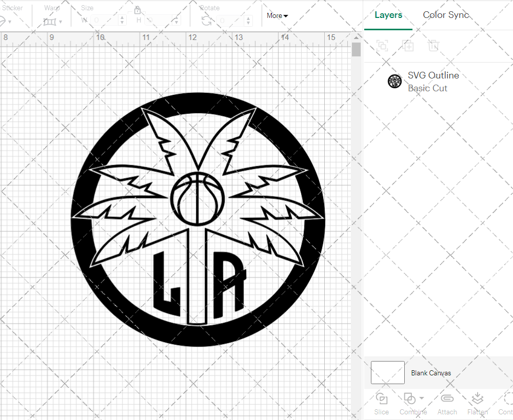The width and height of the screenshot is (513, 420).
Task: Click the SVG Outline layer thumbnail
Action: pyautogui.click(x=394, y=81)
